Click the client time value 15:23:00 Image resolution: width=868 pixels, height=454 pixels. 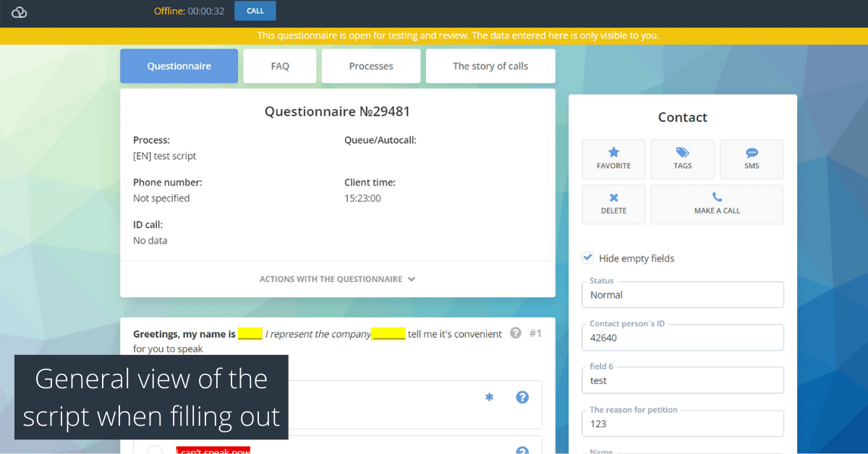[362, 198]
